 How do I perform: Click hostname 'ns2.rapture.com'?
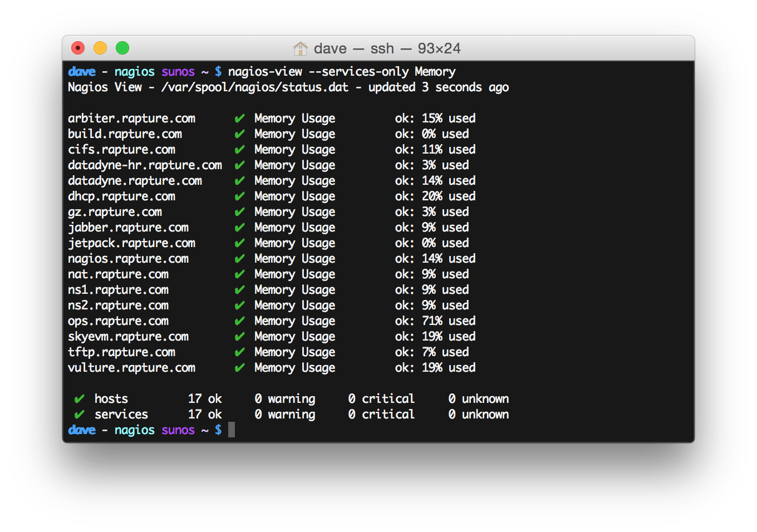click(x=118, y=306)
